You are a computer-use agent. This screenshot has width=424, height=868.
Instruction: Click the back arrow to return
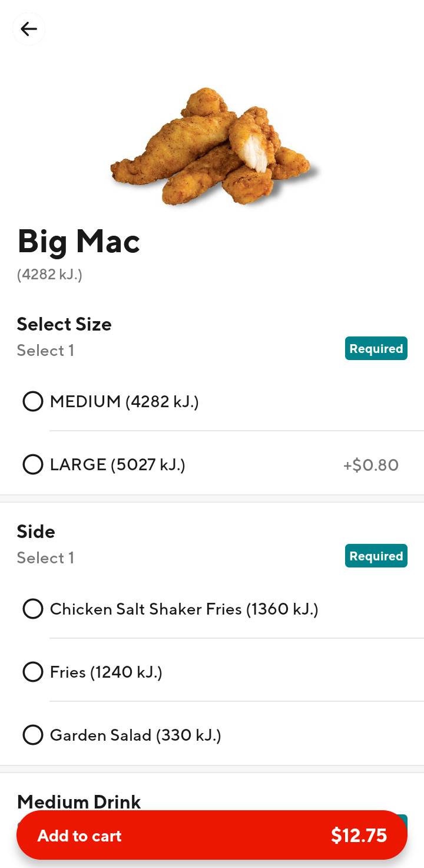pyautogui.click(x=28, y=29)
